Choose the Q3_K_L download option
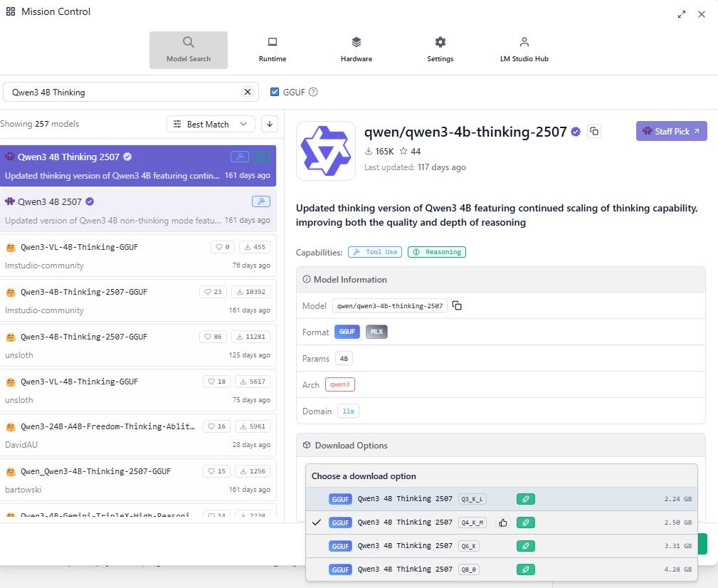718x588 pixels. click(x=502, y=499)
